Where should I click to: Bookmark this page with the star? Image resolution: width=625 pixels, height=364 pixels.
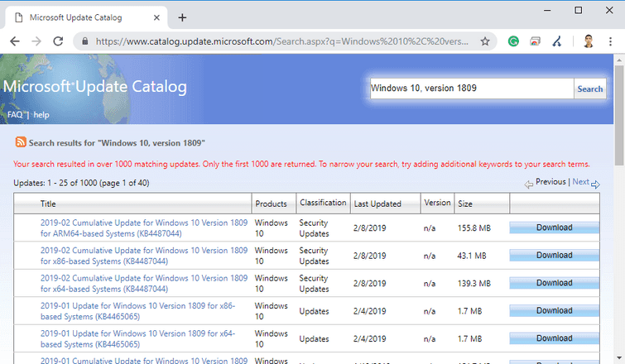485,41
